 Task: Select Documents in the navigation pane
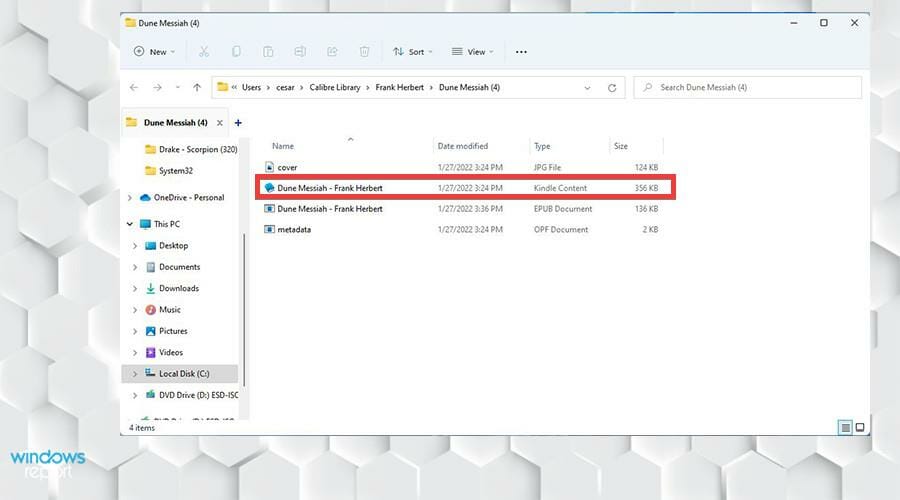coord(180,267)
